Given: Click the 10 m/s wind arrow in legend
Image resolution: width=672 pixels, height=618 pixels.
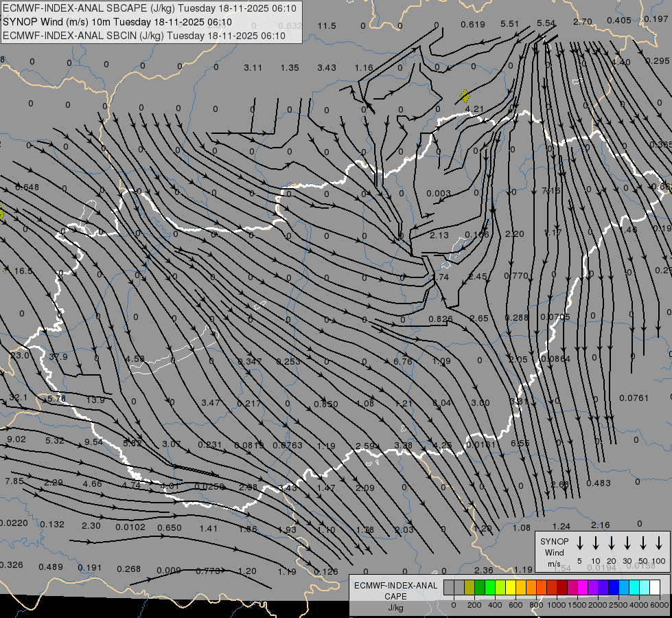Looking at the screenshot, I should [596, 543].
